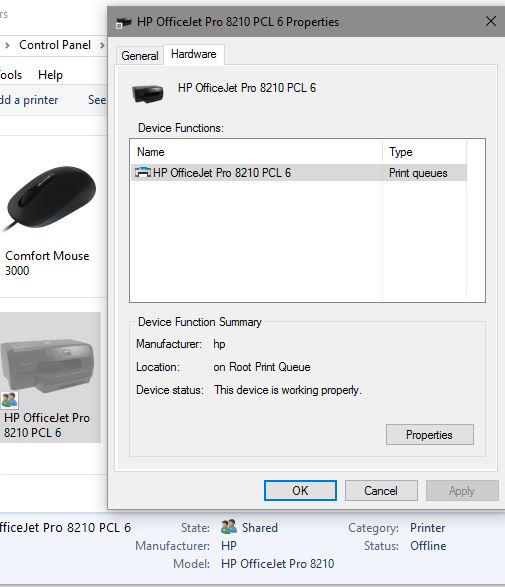Viewport: 505px width, 587px height.
Task: Click 'Add a printer' in Control Panel toolbar
Action: point(29,100)
